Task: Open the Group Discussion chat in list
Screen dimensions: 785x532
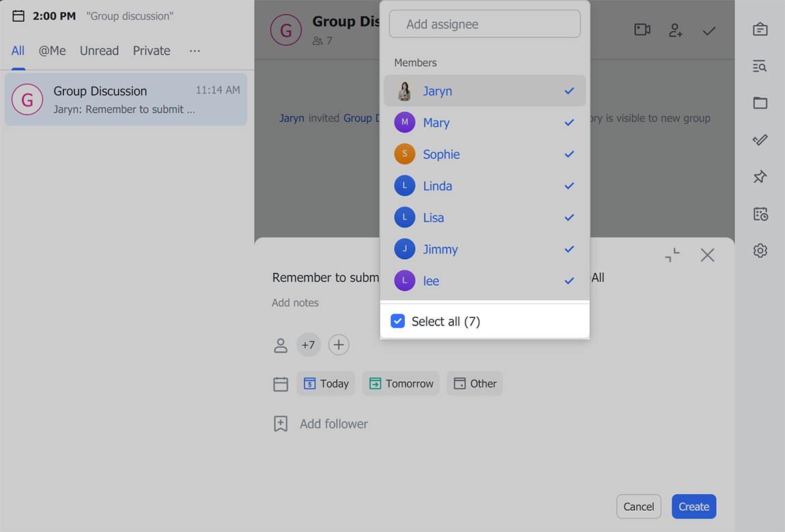Action: click(126, 100)
